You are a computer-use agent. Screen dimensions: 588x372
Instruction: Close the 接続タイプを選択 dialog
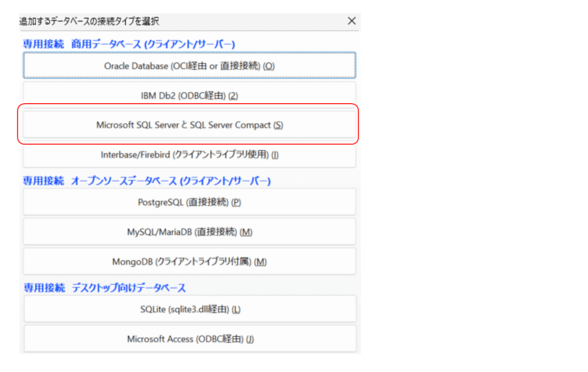(x=352, y=21)
